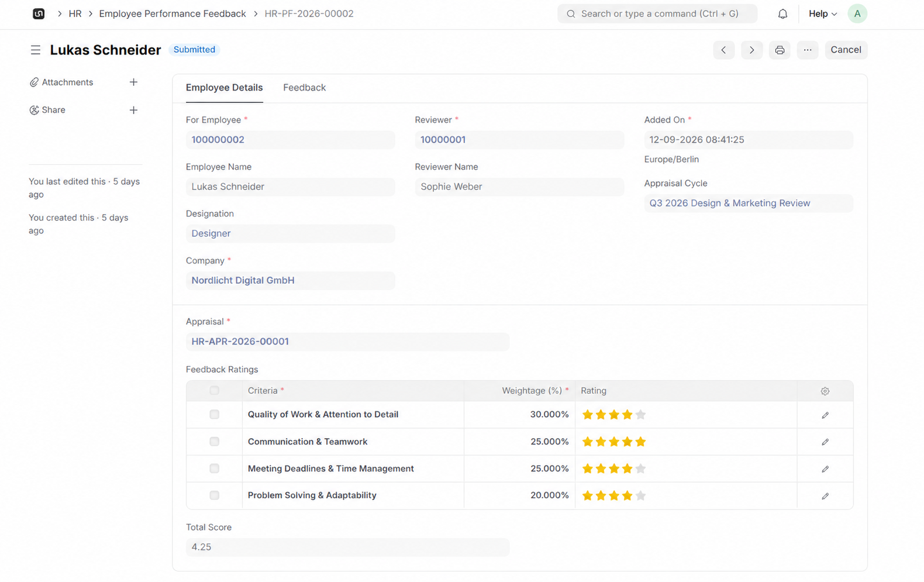Open reviewer link 10000001
Image resolution: width=924 pixels, height=582 pixels.
443,140
